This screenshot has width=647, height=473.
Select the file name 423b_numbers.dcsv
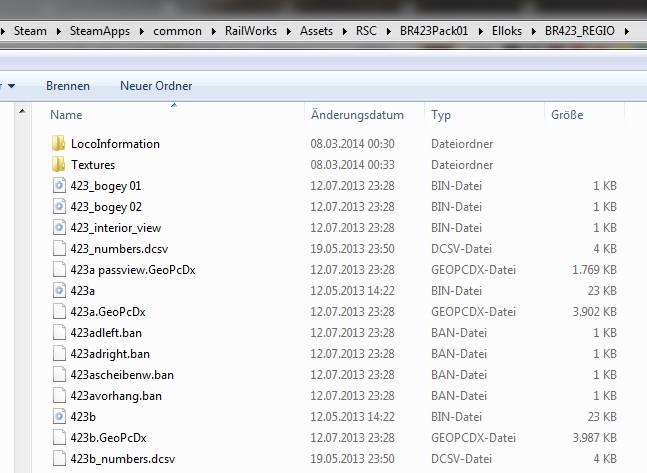pos(123,459)
